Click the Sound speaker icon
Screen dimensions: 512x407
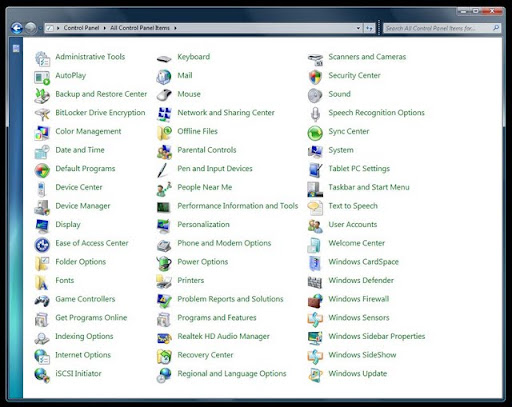coord(315,96)
